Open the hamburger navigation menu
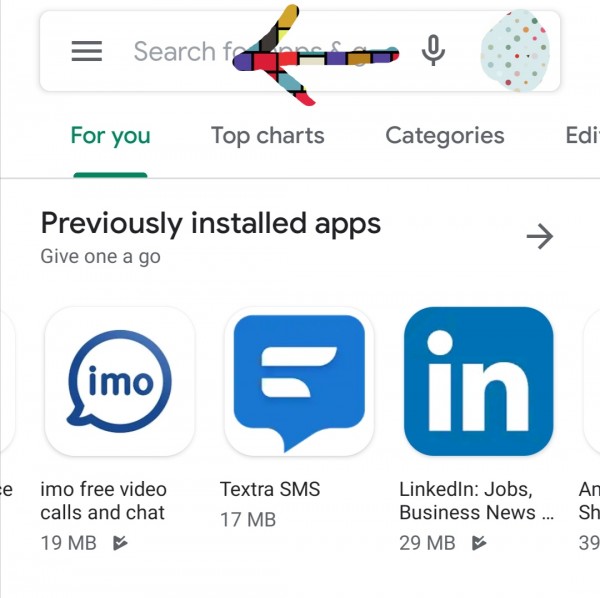 coord(87,51)
